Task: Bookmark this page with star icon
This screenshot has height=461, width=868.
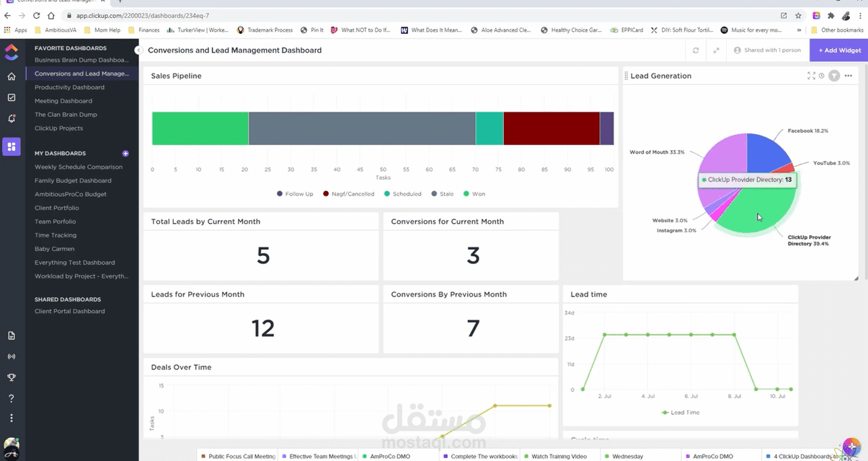Action: pos(798,15)
